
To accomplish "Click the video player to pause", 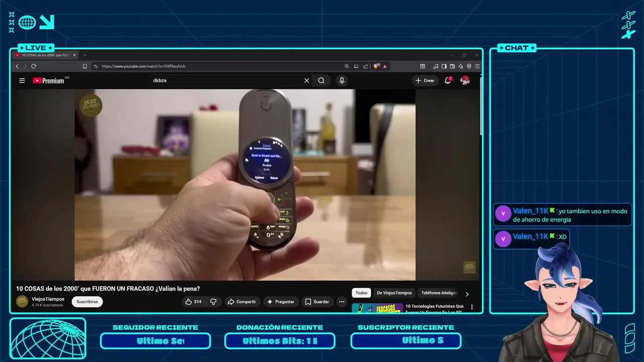I will click(245, 185).
